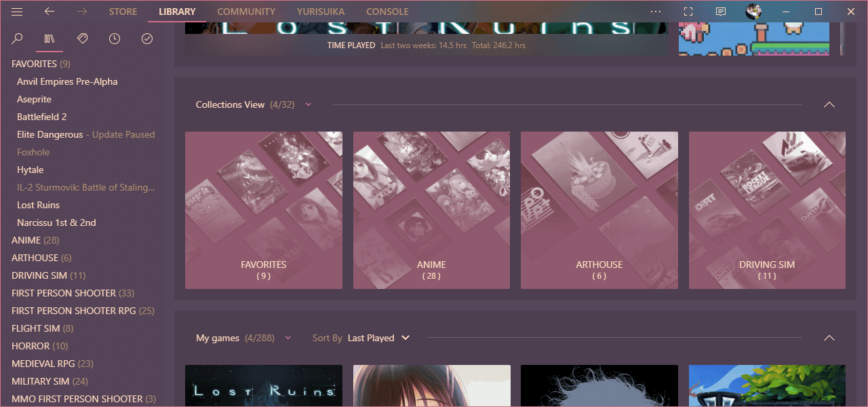The width and height of the screenshot is (868, 407).
Task: Open the friends chat icon
Action: (x=721, y=12)
